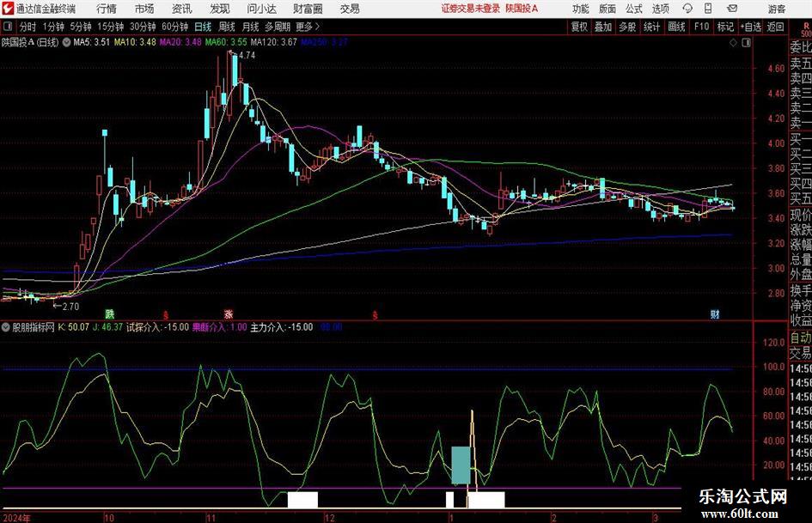Open 多周期 multi-period view
The width and height of the screenshot is (812, 523).
click(278, 27)
